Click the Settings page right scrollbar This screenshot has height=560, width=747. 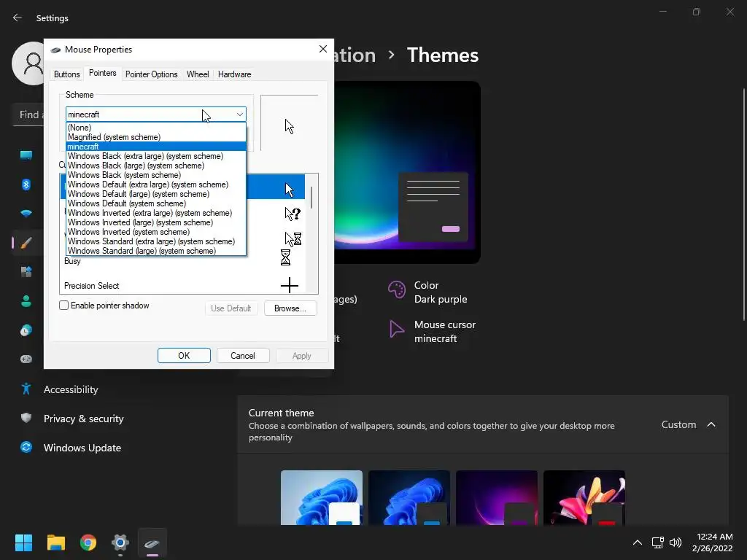tap(743, 205)
